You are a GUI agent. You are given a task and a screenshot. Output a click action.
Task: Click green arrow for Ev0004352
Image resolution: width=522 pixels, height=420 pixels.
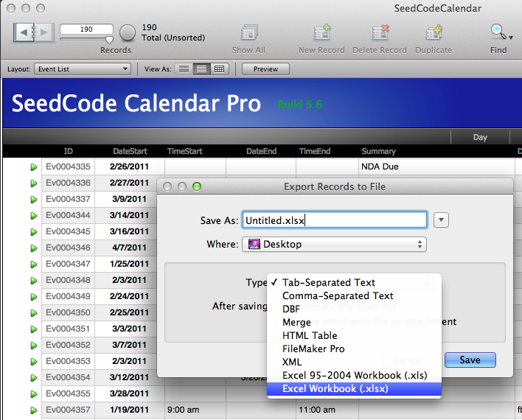pyautogui.click(x=34, y=346)
